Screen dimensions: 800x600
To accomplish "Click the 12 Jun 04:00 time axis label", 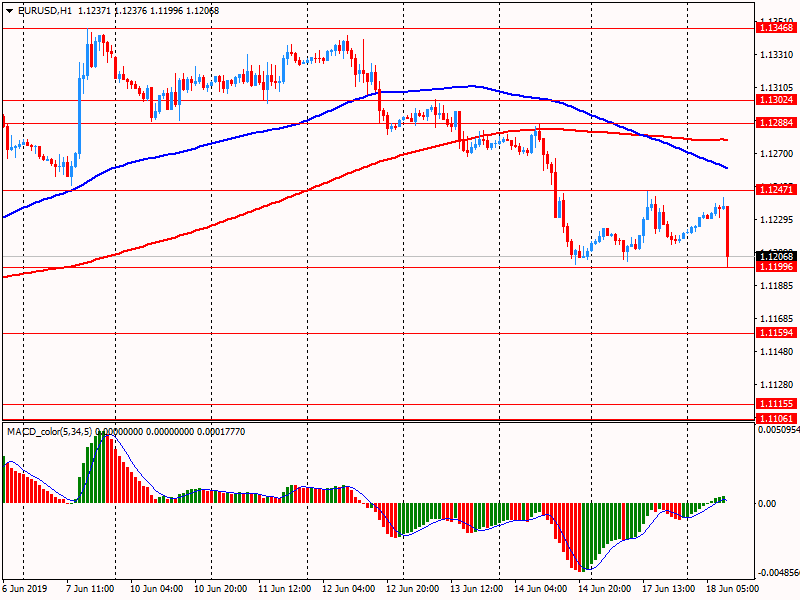I will pos(348,589).
